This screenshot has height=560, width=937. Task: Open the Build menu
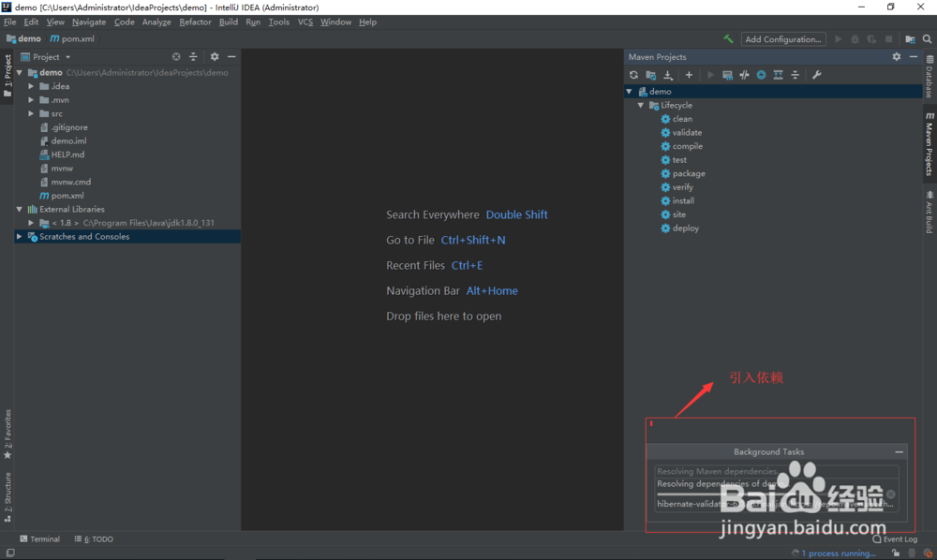[x=229, y=22]
